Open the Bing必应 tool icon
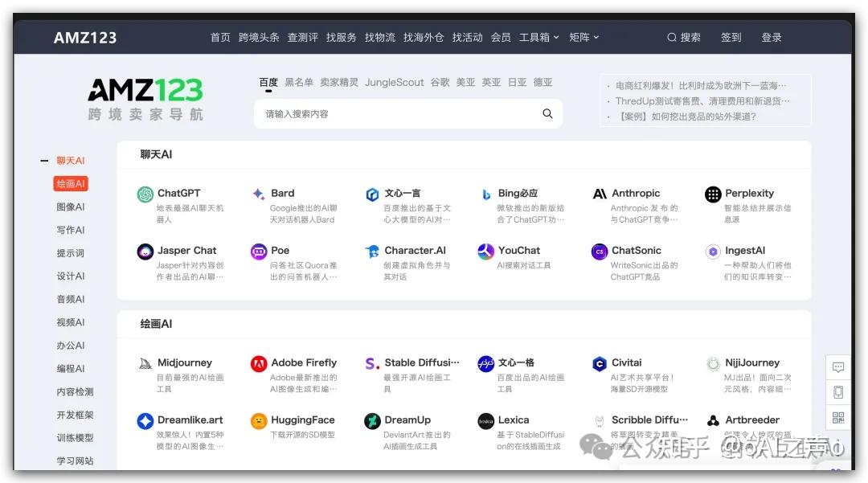This screenshot has width=868, height=483. (486, 193)
